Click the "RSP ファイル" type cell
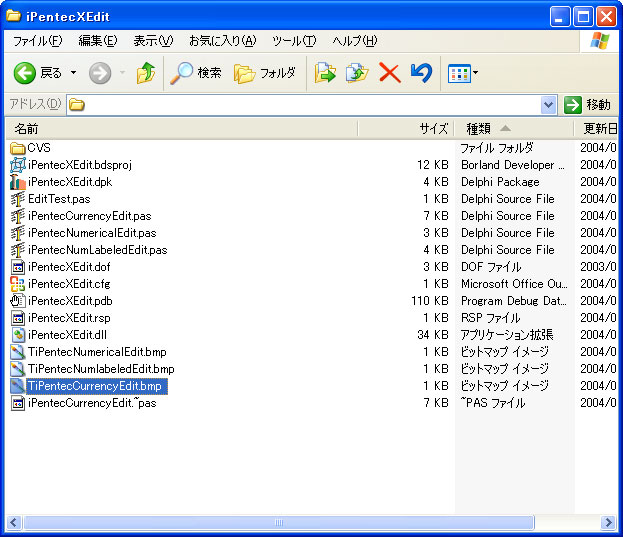623x537 pixels. [x=491, y=318]
